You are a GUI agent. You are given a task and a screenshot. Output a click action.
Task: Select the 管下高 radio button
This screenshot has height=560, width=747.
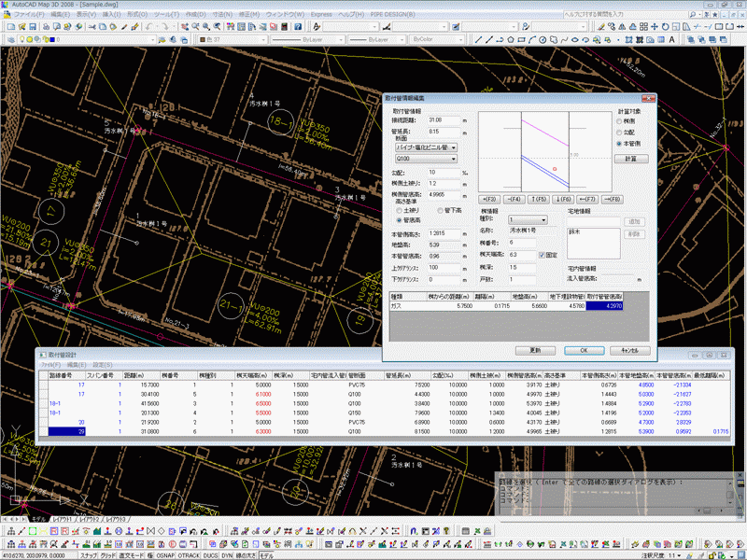pyautogui.click(x=440, y=211)
